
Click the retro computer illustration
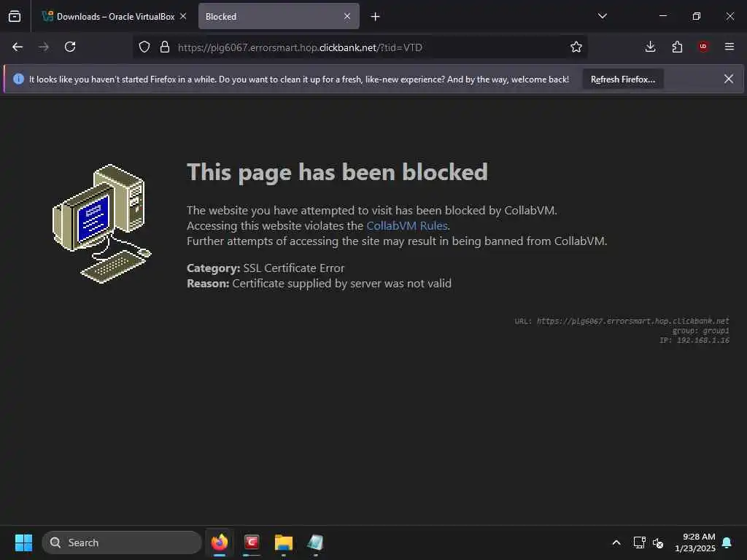(102, 224)
